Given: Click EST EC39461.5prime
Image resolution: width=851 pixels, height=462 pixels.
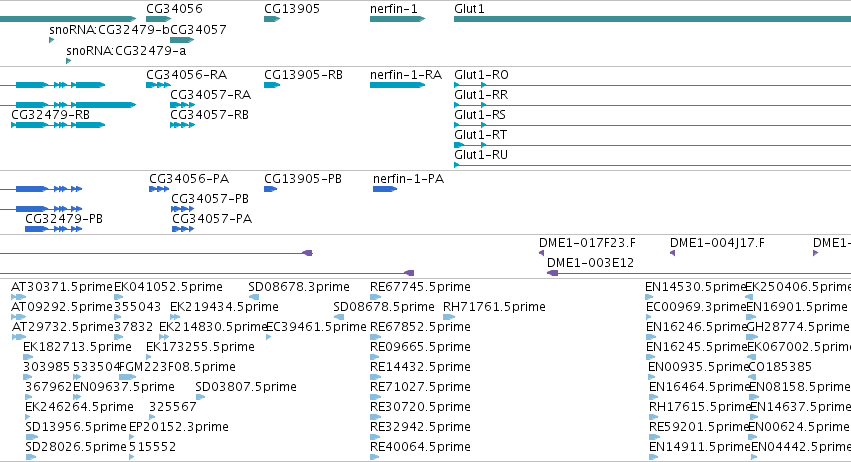Looking at the screenshot, I should point(316,327).
